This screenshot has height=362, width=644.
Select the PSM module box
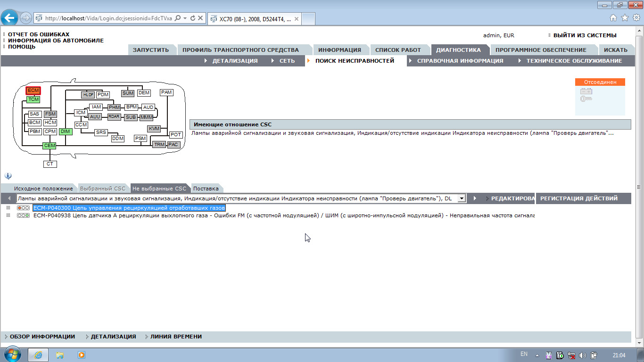[x=140, y=139]
